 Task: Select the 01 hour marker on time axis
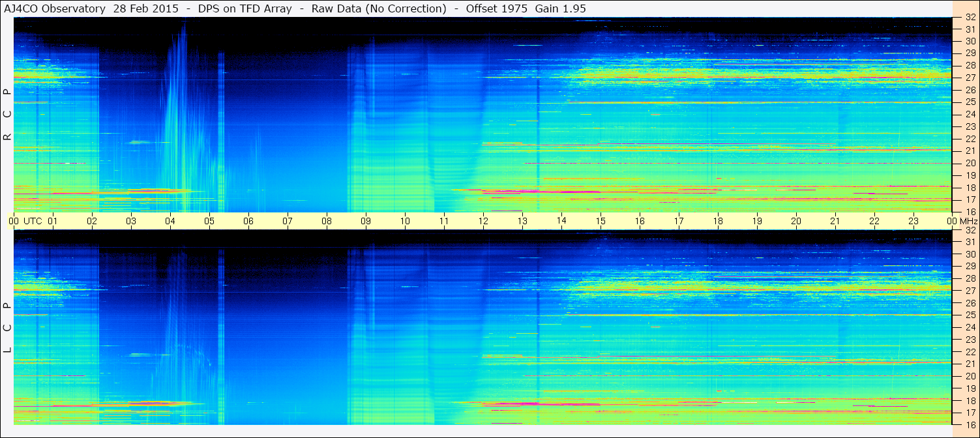point(53,221)
